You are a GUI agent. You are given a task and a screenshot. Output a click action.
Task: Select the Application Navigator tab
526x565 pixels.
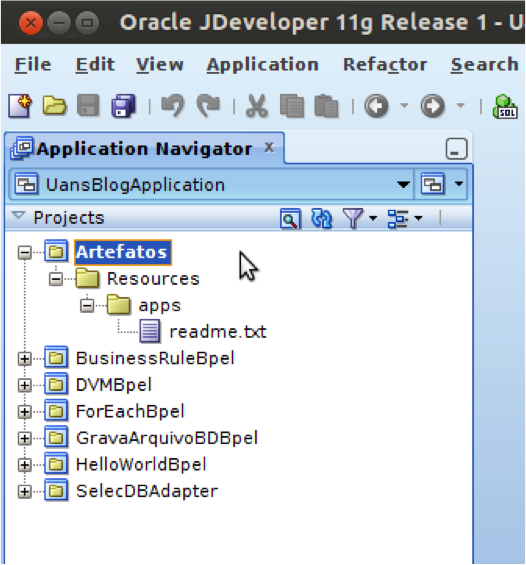pyautogui.click(x=144, y=149)
